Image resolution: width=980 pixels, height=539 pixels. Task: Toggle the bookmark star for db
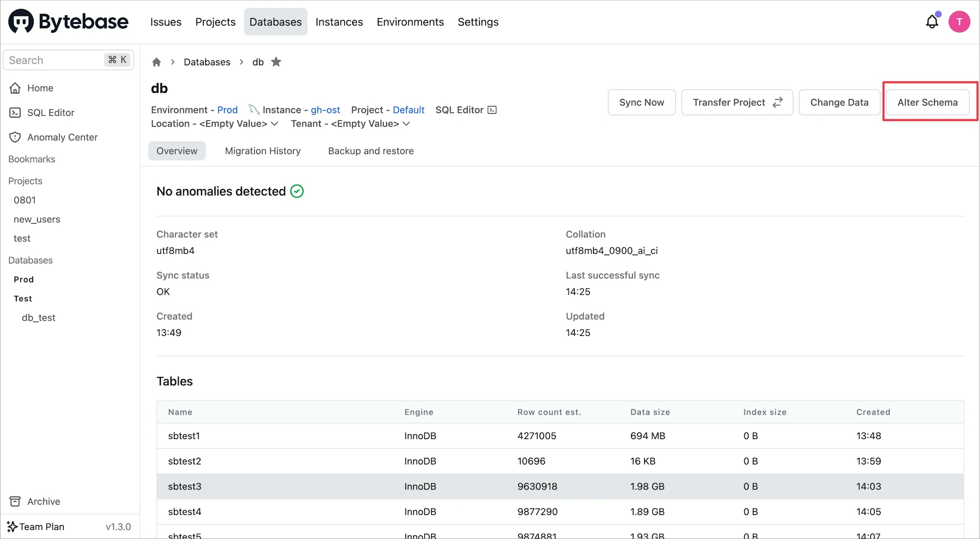pyautogui.click(x=276, y=62)
